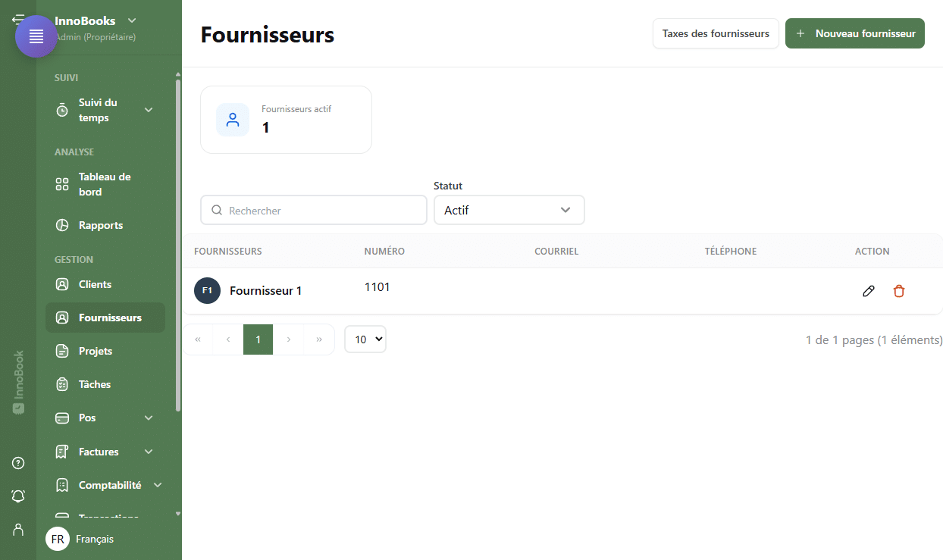943x560 pixels.
Task: Click the NUMÉRO column header
Action: click(384, 252)
